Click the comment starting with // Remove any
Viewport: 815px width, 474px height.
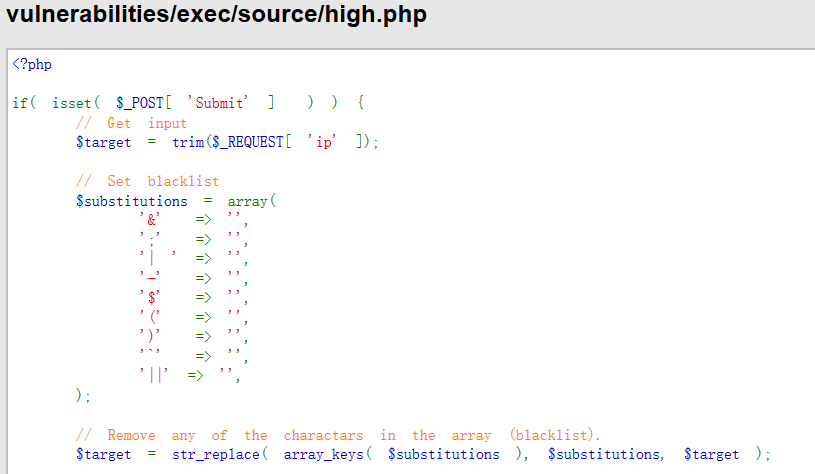(338, 435)
